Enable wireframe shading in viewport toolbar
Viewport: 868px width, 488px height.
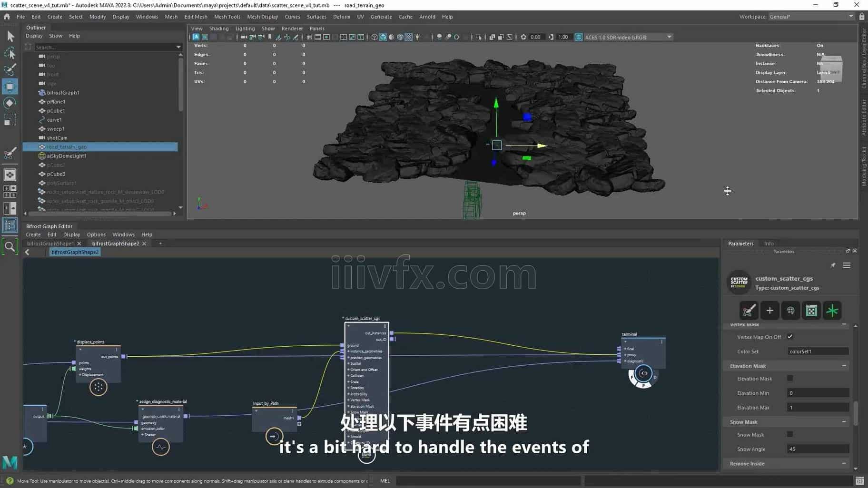point(374,37)
